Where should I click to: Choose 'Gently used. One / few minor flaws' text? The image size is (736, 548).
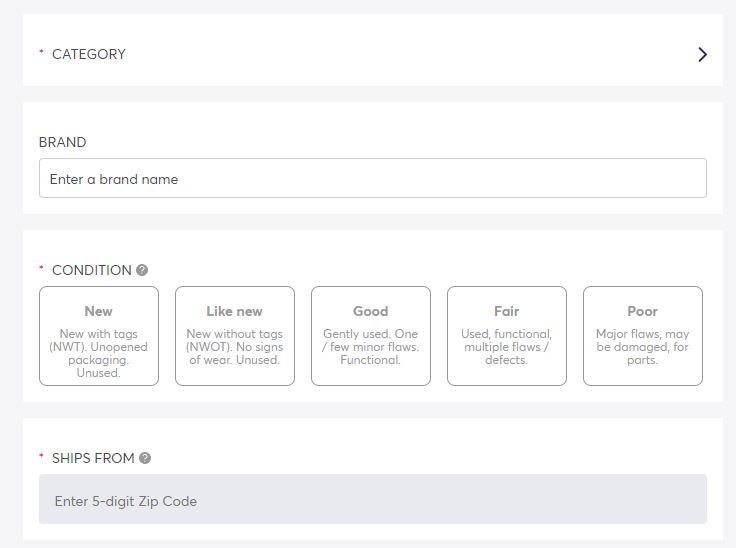[x=370, y=347]
